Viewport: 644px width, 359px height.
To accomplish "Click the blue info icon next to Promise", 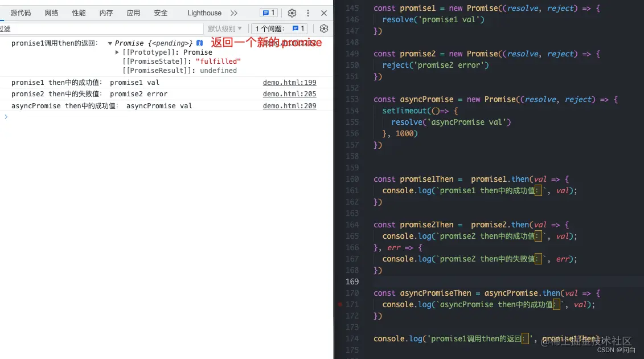I will (200, 43).
